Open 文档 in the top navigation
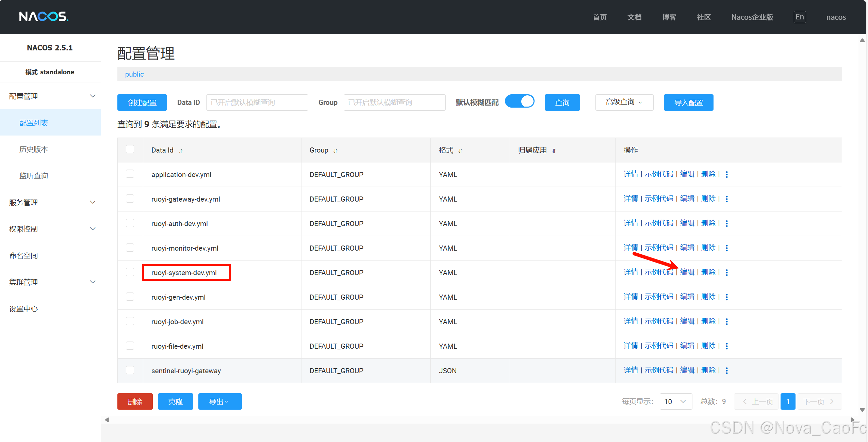Screen dimensions: 868x442 [x=634, y=17]
